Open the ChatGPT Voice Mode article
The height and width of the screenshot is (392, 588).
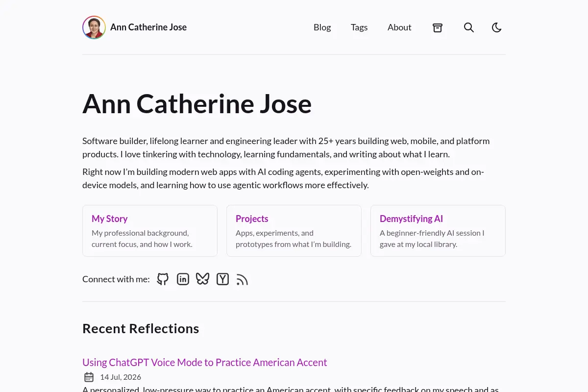pyautogui.click(x=204, y=363)
